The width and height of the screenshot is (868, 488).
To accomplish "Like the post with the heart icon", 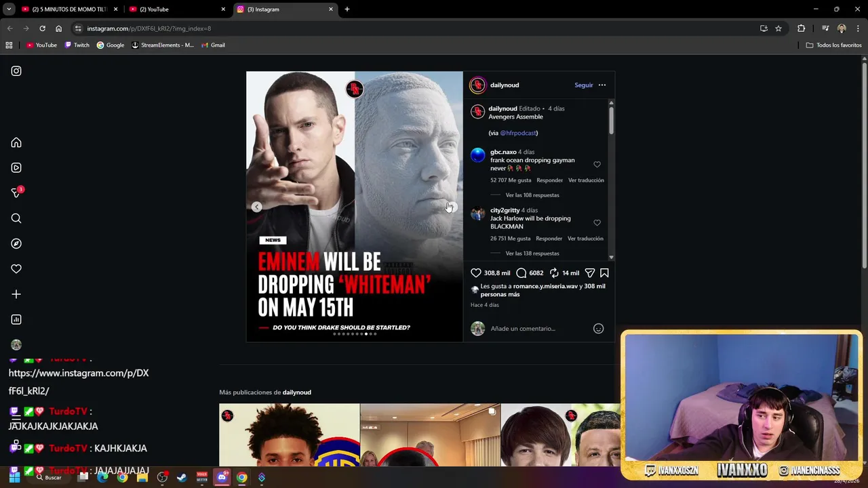I will pyautogui.click(x=476, y=272).
